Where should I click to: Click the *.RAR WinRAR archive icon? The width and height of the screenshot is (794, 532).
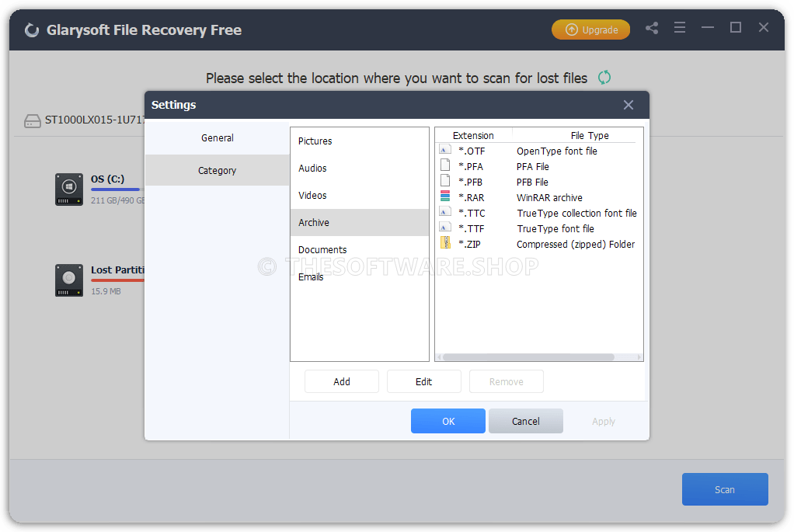[x=445, y=196]
